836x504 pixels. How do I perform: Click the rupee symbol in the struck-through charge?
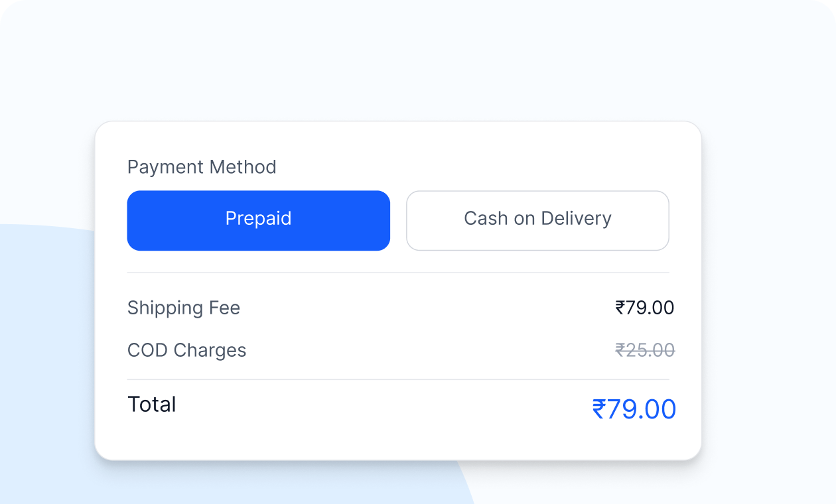point(620,350)
